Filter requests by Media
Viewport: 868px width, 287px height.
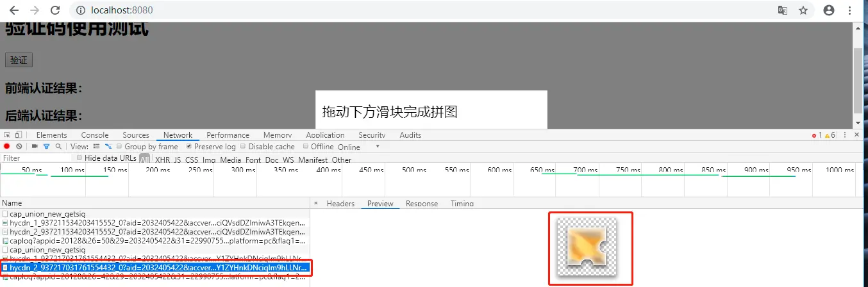231,160
